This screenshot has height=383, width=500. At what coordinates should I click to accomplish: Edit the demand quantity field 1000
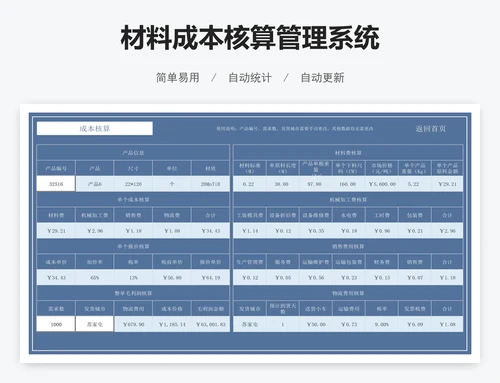click(x=56, y=324)
